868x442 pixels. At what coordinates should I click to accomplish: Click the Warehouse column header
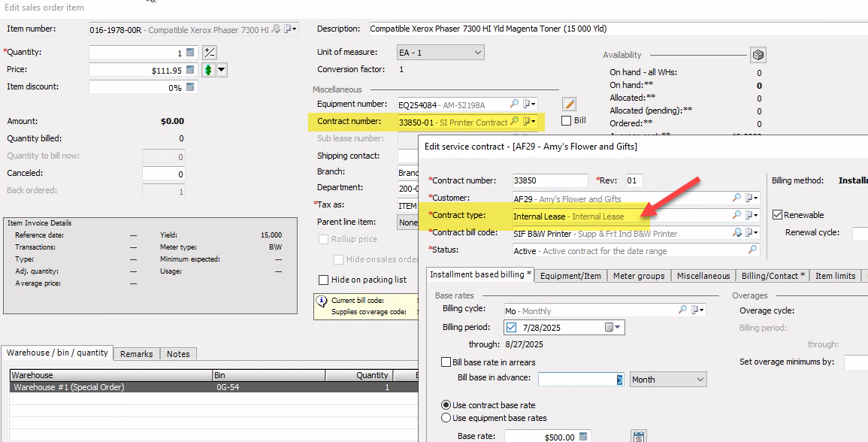(x=111, y=376)
